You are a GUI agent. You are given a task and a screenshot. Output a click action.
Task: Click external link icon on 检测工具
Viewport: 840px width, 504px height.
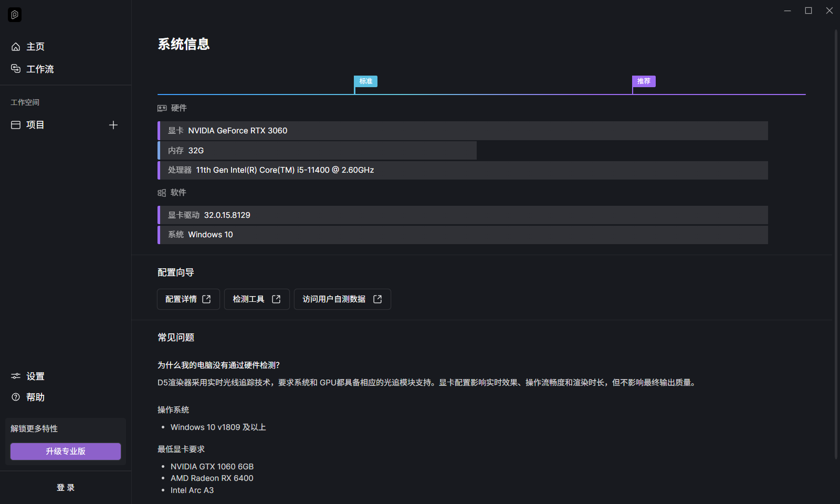(276, 299)
